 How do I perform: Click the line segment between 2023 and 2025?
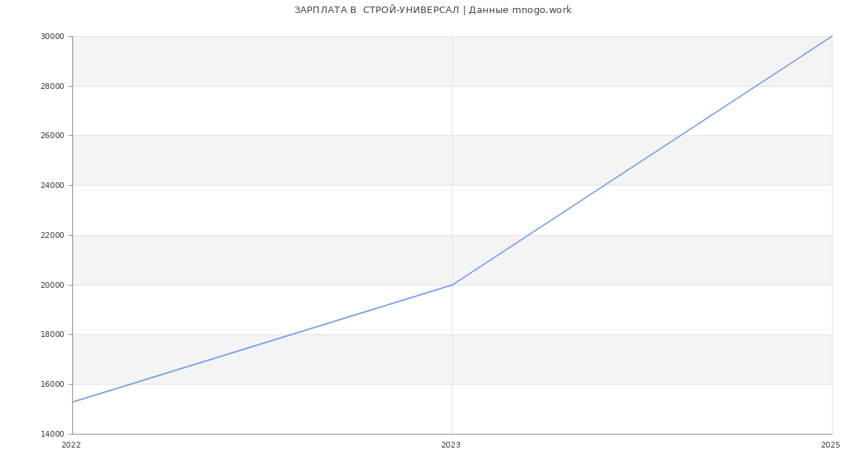[x=642, y=161]
